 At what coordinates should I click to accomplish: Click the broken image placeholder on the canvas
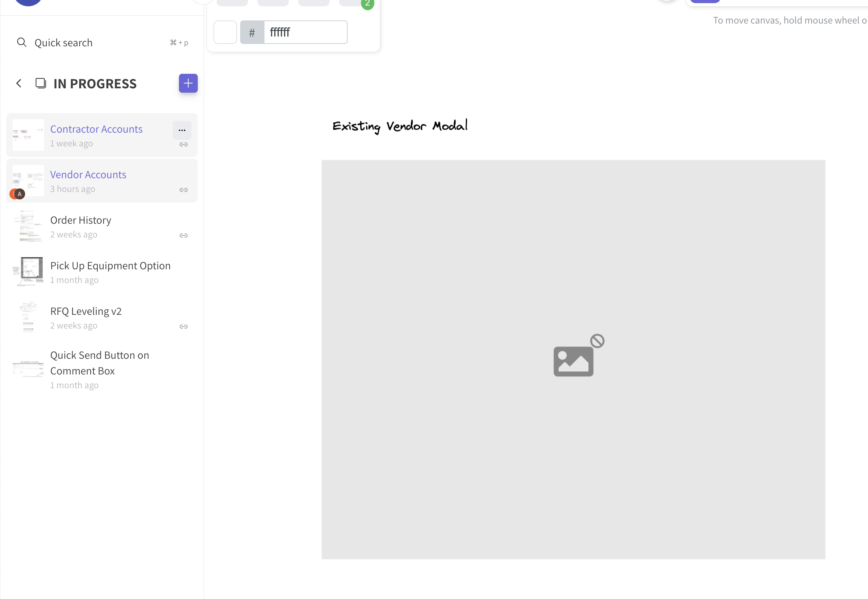pyautogui.click(x=577, y=355)
